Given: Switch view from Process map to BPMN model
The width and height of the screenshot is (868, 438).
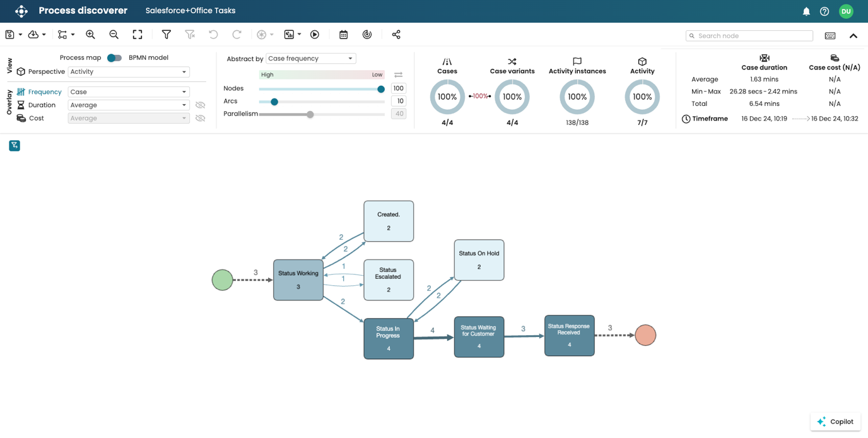Looking at the screenshot, I should [x=114, y=57].
